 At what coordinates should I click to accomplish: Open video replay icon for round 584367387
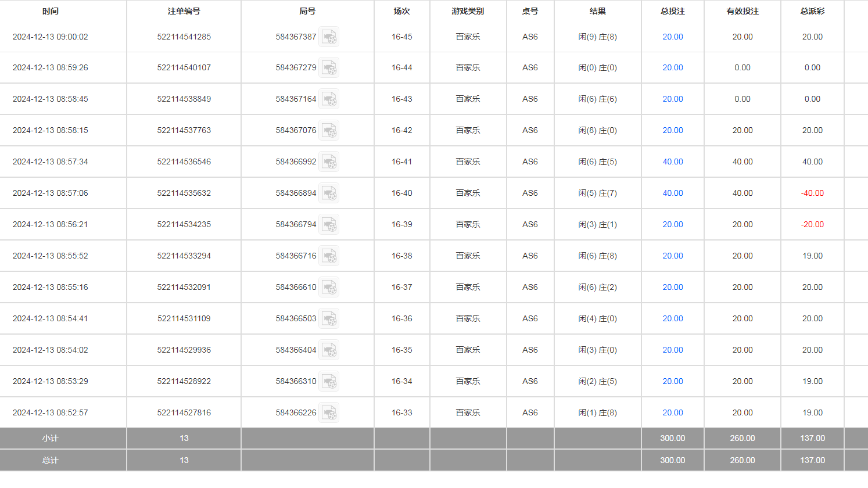tap(329, 37)
